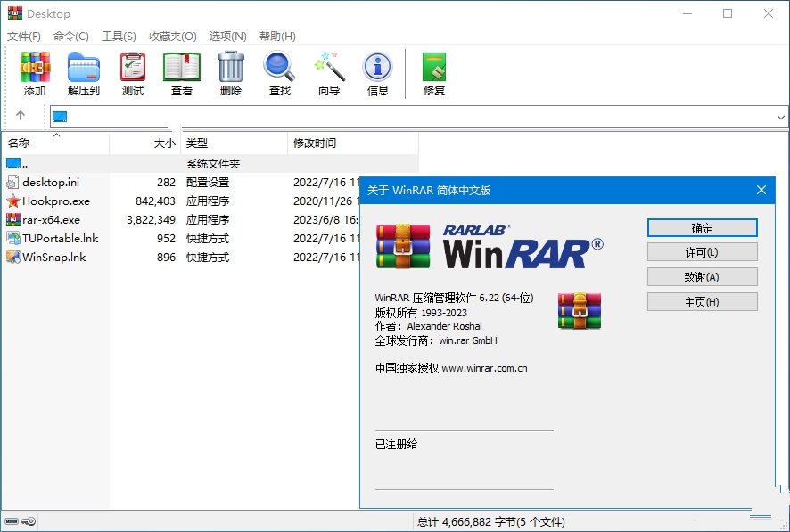Click the 配置设置 type cell

(x=208, y=182)
